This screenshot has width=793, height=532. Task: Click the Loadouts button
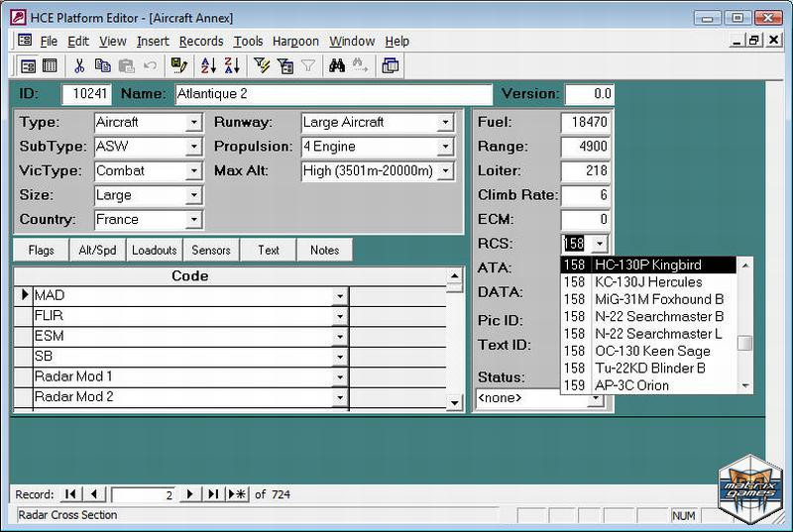[x=155, y=250]
